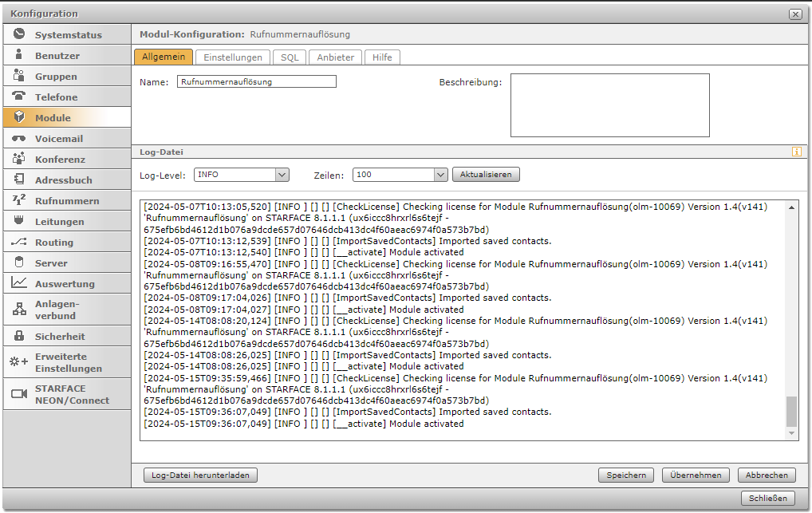The image size is (812, 513).
Task: Switch to the Anbieter tab
Action: pos(336,57)
